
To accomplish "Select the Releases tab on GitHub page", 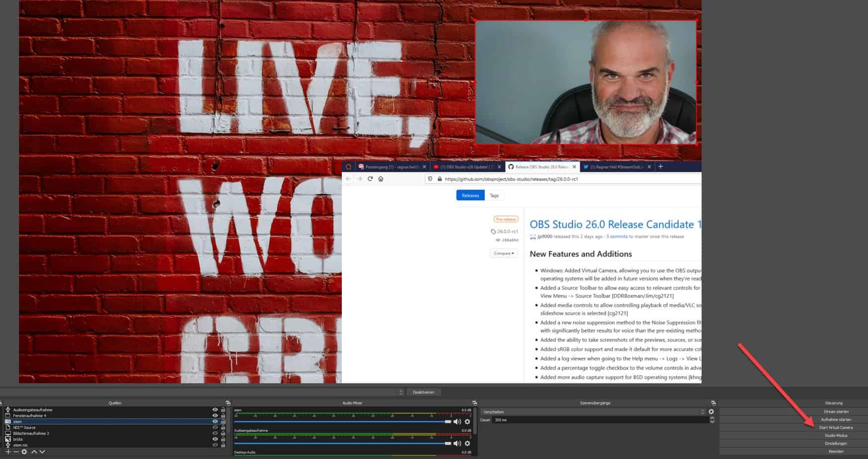I will click(470, 195).
